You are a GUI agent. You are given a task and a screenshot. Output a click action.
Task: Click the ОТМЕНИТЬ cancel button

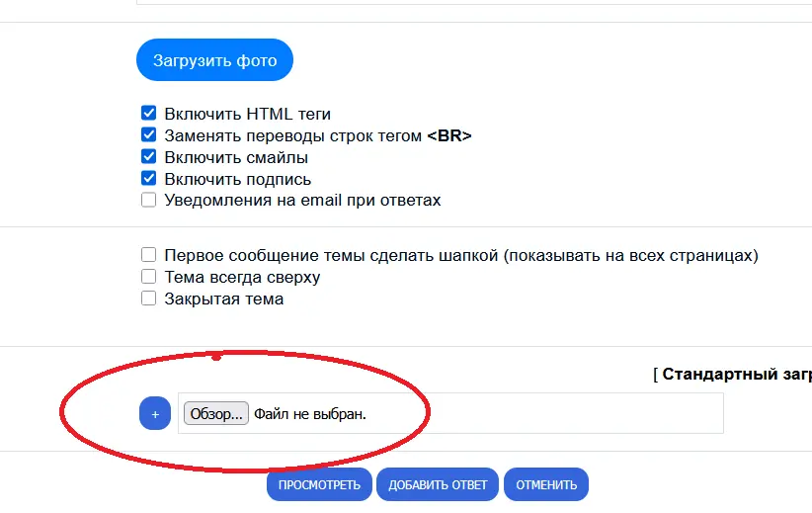(546, 485)
